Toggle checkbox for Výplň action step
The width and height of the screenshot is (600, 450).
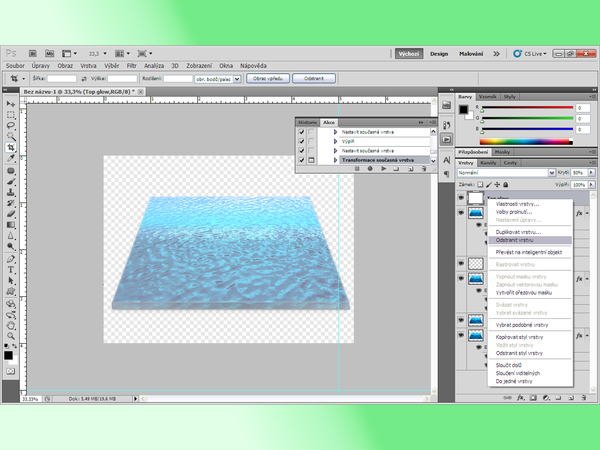click(302, 141)
